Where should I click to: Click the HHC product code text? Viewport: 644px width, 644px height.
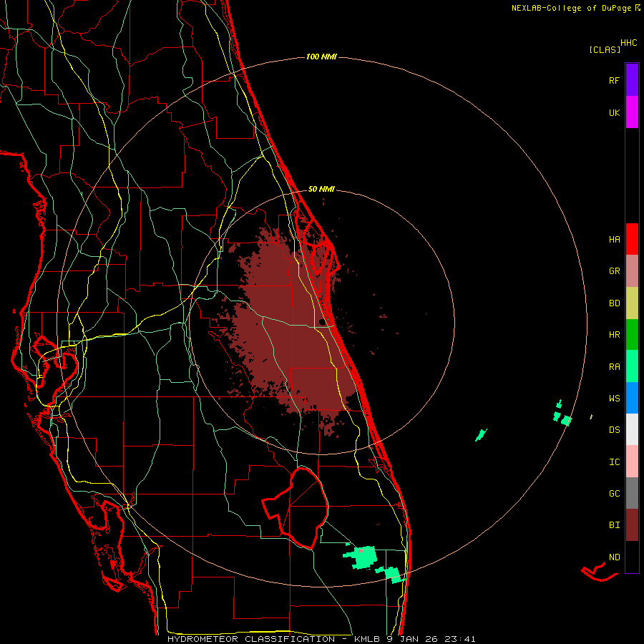(628, 43)
